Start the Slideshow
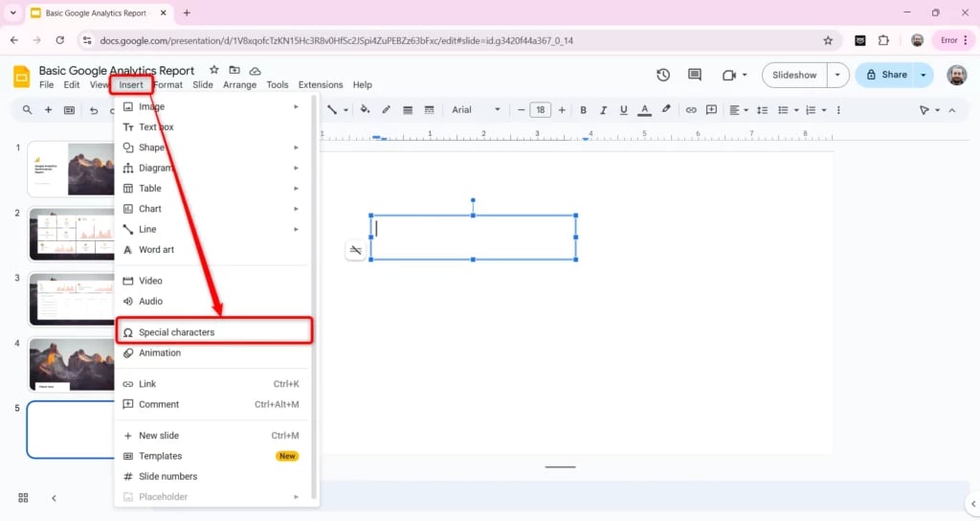The height and width of the screenshot is (521, 980). [x=794, y=75]
